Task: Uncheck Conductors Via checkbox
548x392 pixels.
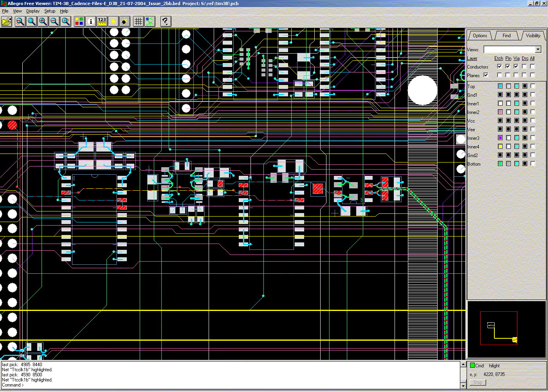Action: click(x=516, y=67)
